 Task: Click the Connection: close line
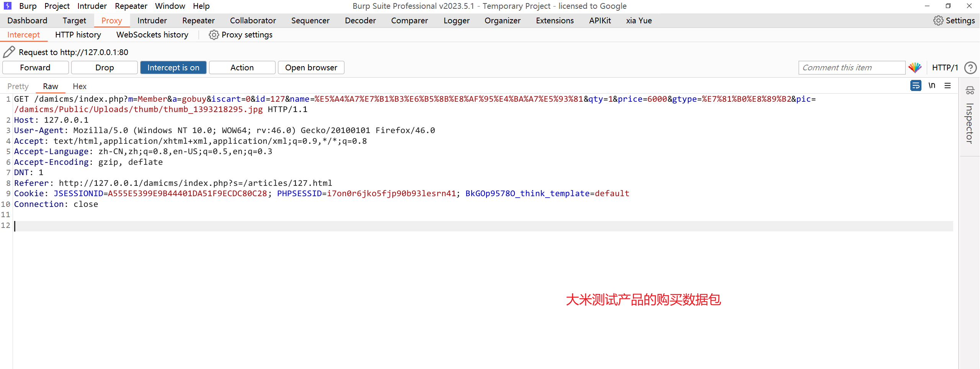click(56, 204)
